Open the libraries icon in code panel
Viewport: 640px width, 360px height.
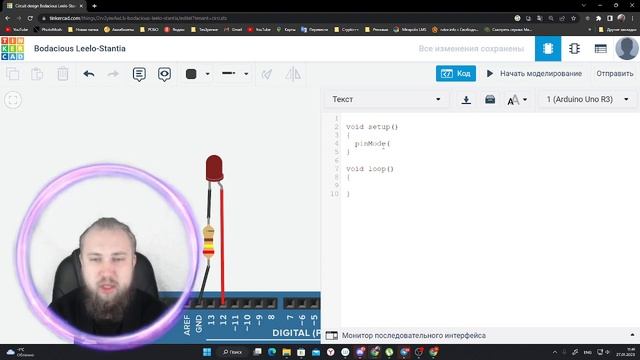pyautogui.click(x=490, y=100)
